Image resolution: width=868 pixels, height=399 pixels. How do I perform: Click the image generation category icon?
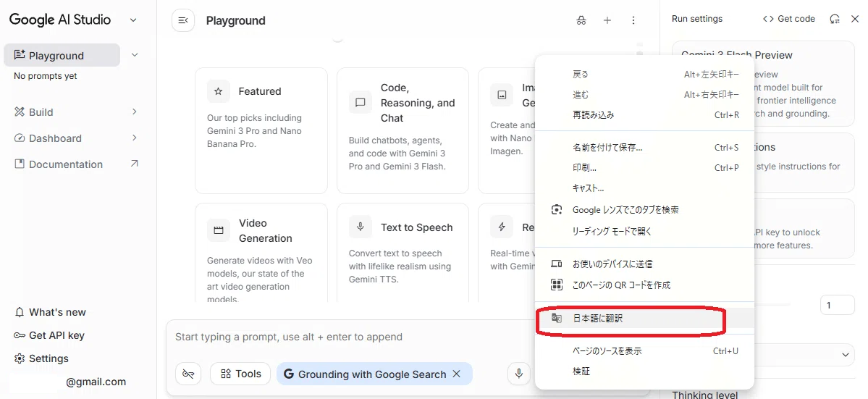pos(502,95)
